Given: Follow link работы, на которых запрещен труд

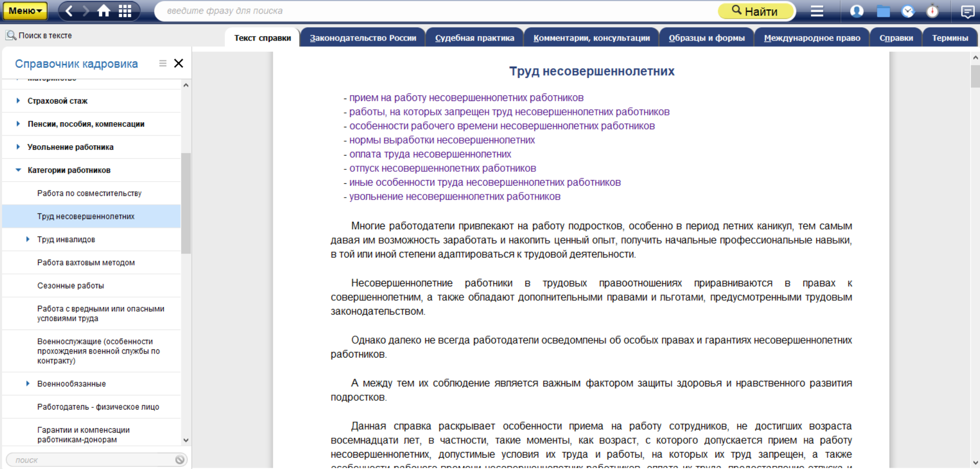Looking at the screenshot, I should 510,112.
